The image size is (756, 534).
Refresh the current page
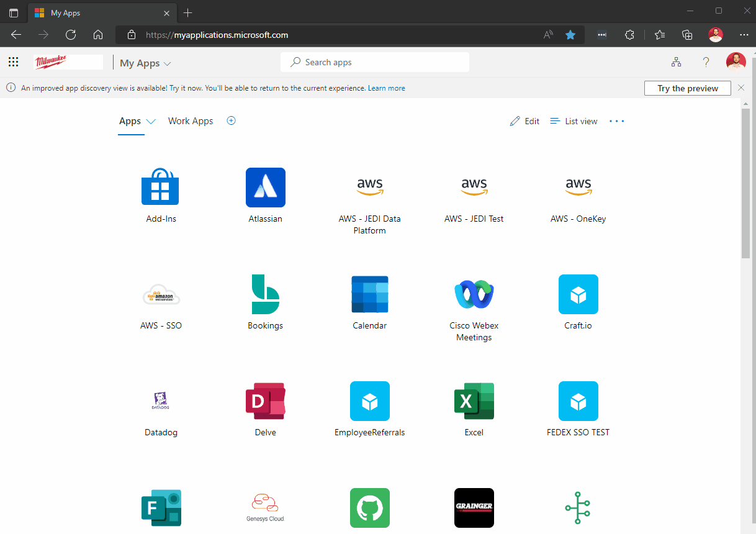71,35
